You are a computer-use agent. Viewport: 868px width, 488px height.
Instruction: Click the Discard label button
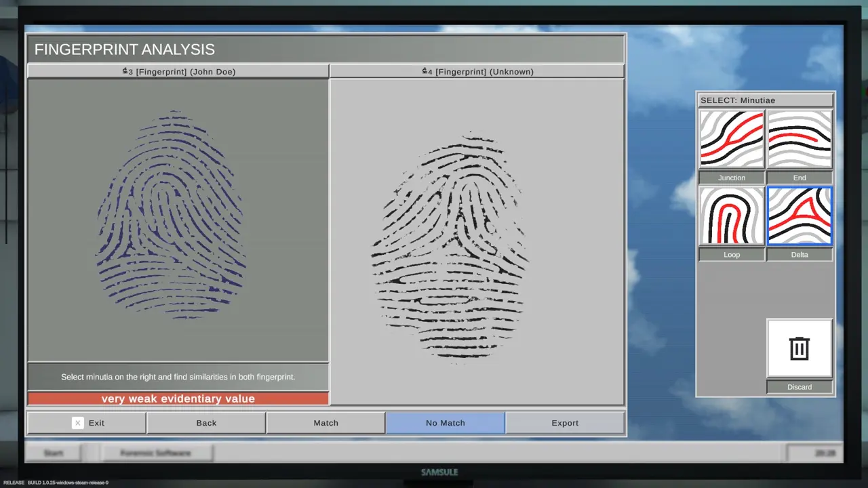(800, 387)
